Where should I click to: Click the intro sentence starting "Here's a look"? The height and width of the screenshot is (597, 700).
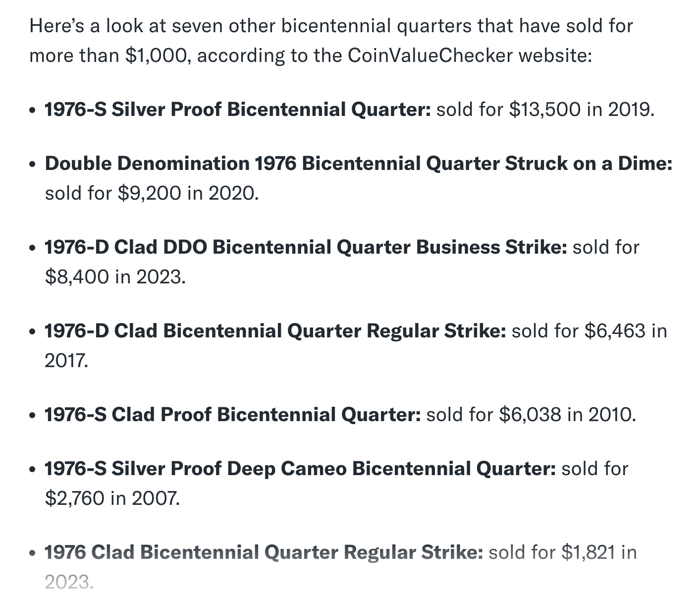pos(331,40)
